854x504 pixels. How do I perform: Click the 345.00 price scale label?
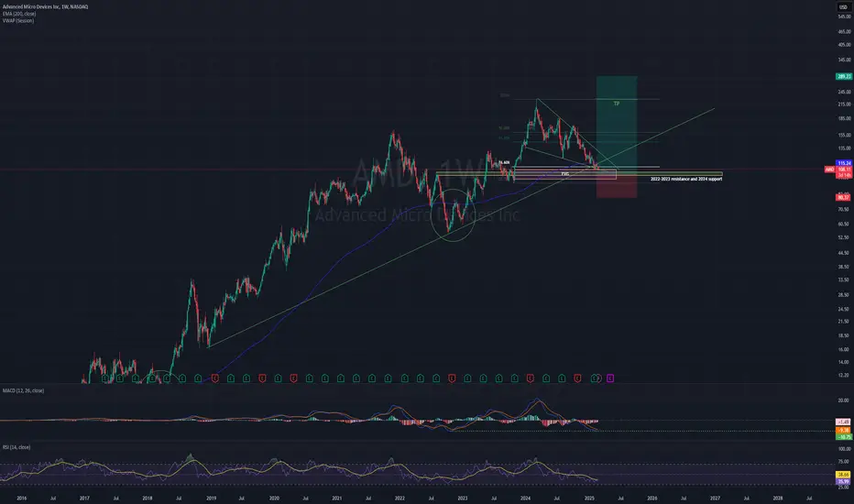point(845,60)
